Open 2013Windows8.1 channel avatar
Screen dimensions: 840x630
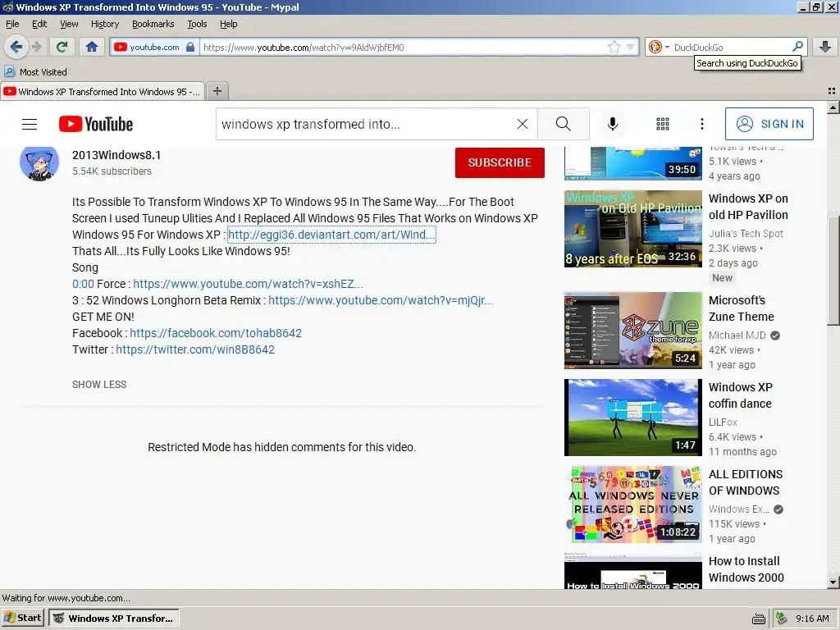point(39,162)
